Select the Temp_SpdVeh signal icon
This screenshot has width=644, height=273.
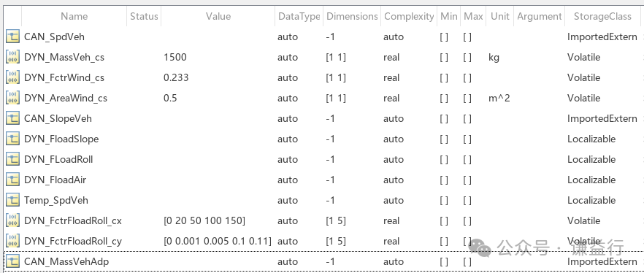pyautogui.click(x=12, y=200)
